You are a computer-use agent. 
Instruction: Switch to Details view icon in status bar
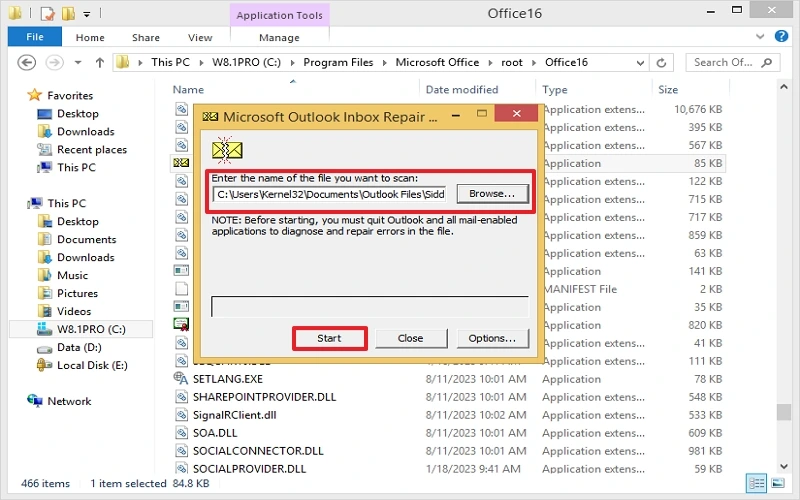[756, 483]
